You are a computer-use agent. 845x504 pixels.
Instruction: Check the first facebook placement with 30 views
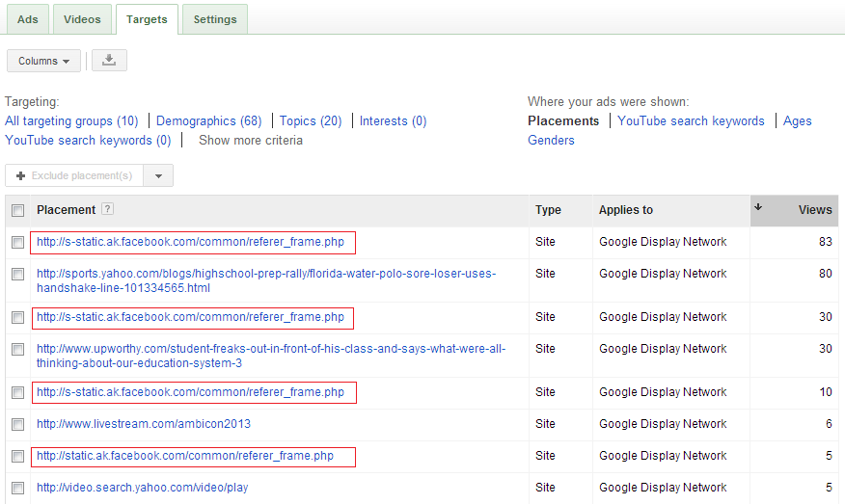(17, 318)
